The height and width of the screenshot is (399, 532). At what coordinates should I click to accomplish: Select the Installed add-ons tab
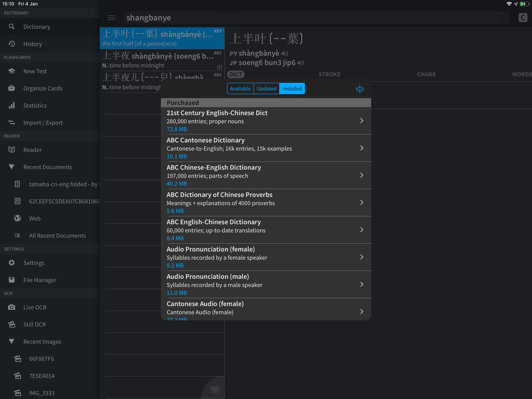click(292, 88)
